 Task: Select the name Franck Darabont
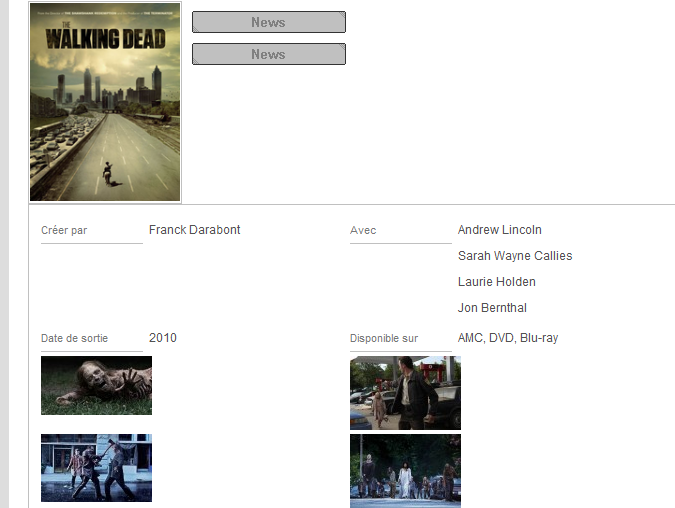pyautogui.click(x=195, y=230)
